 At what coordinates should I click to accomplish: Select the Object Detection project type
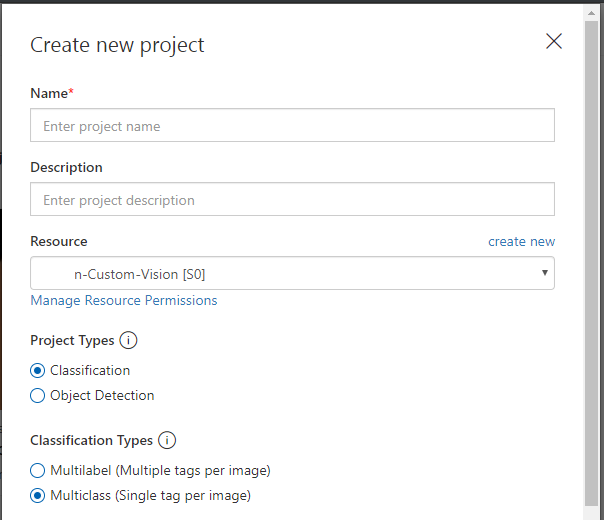coord(38,395)
